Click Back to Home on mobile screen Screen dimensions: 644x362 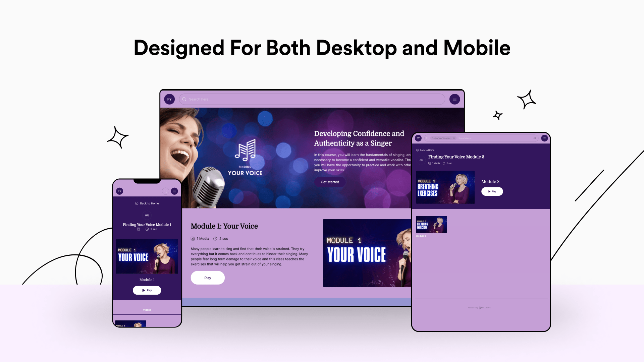coord(147,203)
